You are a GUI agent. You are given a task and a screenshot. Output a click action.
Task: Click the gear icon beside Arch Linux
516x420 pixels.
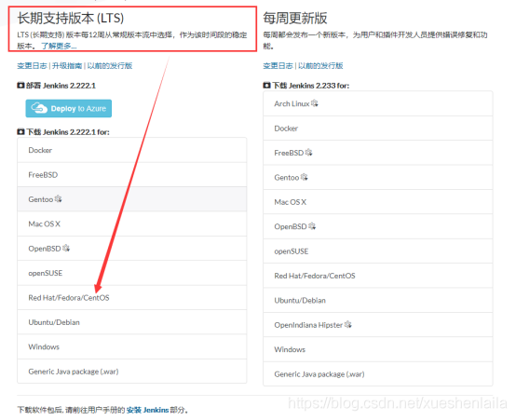[x=315, y=103]
